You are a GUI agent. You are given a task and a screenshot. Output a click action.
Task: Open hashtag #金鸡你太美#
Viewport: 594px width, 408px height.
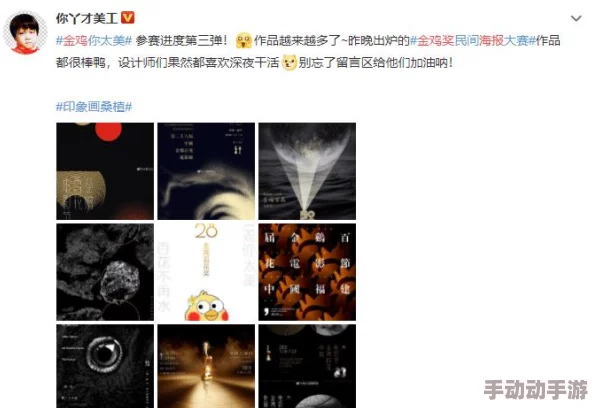point(94,40)
